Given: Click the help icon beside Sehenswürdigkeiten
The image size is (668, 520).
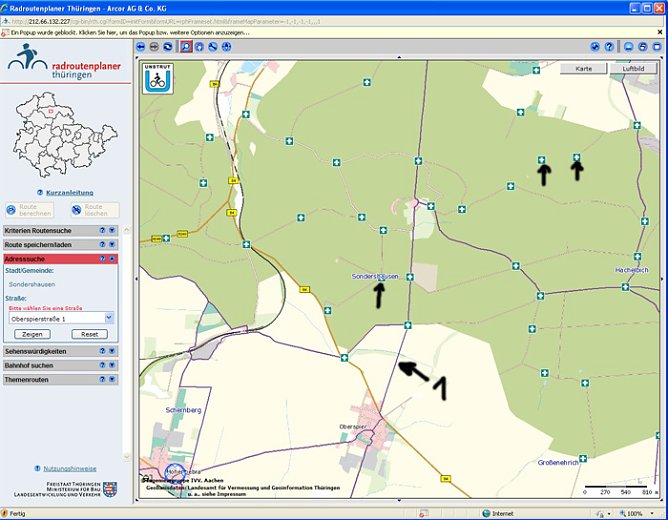Looking at the screenshot, I should pos(102,352).
